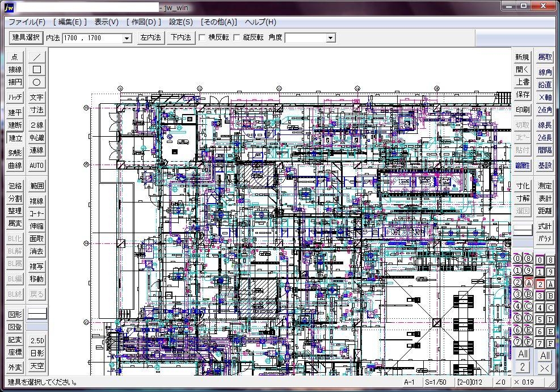560x392 pixels.
Task: Open the 設定(S) menu
Action: [181, 22]
